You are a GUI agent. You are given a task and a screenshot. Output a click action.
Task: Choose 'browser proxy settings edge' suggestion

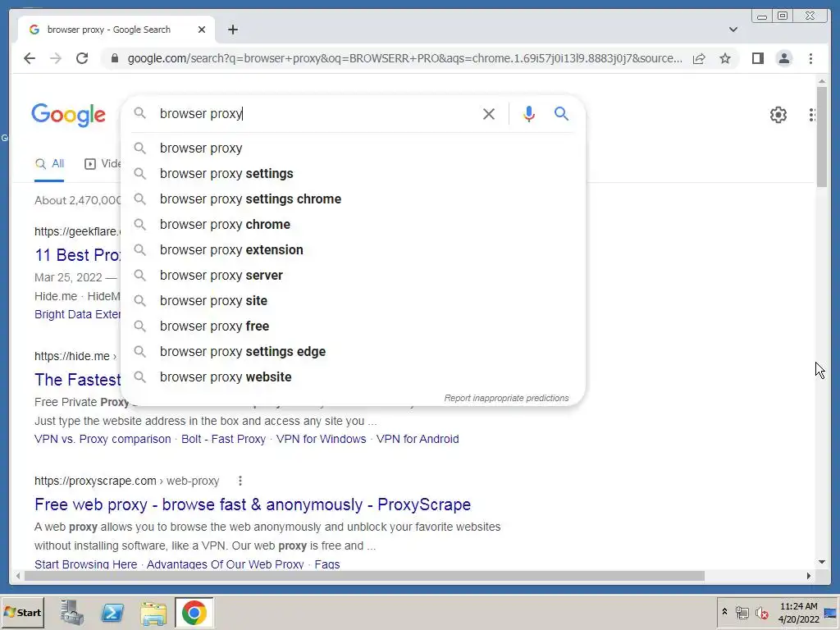coord(354,351)
